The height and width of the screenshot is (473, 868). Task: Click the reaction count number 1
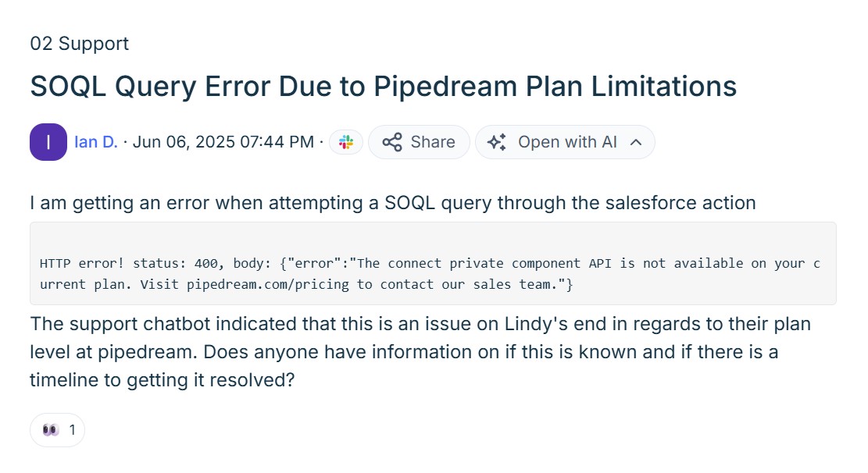point(71,429)
